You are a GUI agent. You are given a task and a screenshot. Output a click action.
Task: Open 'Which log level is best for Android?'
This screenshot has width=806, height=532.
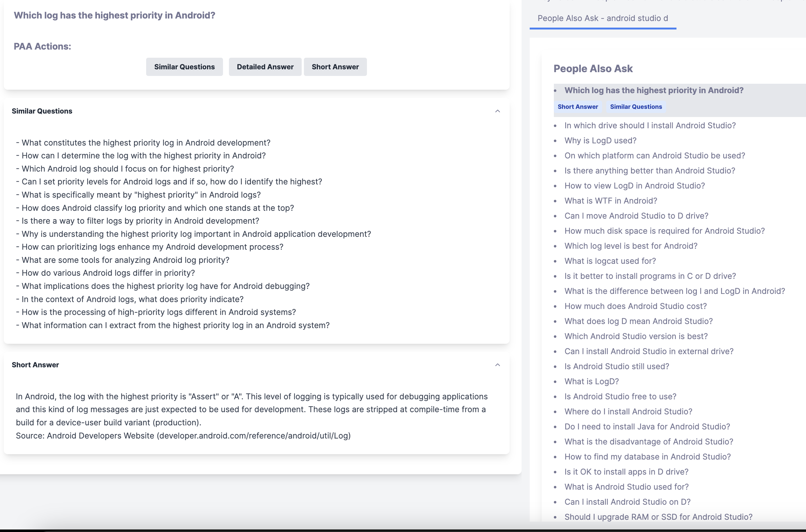click(x=631, y=246)
